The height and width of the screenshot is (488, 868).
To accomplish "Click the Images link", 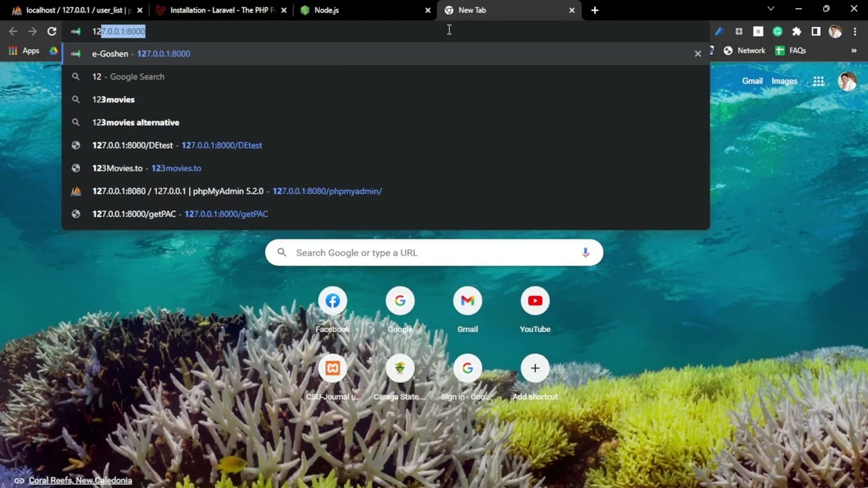I will (x=784, y=81).
